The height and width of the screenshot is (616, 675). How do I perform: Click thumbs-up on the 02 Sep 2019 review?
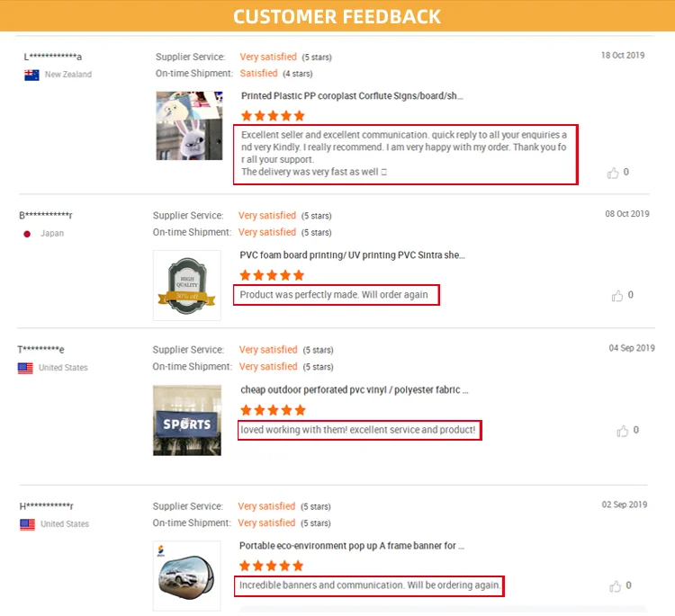(x=616, y=586)
